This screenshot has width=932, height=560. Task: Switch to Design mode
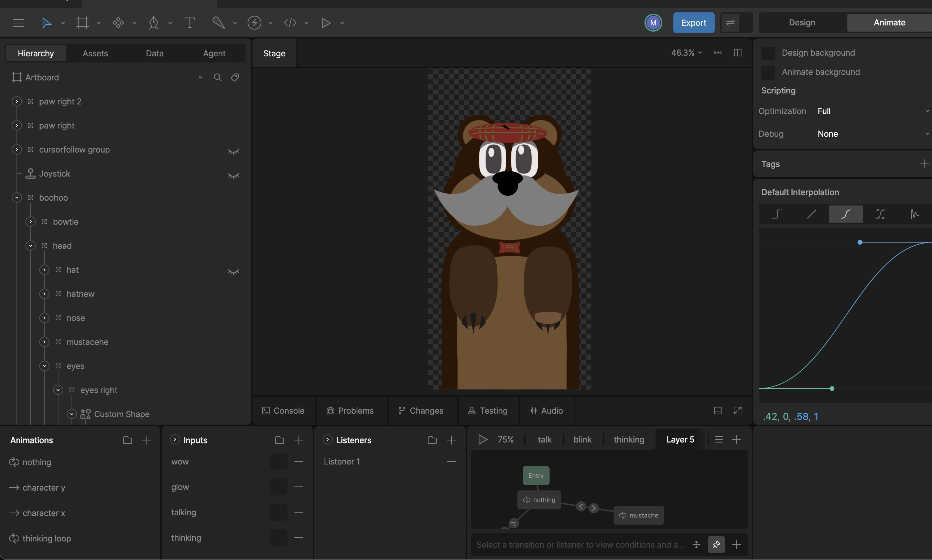pyautogui.click(x=802, y=23)
